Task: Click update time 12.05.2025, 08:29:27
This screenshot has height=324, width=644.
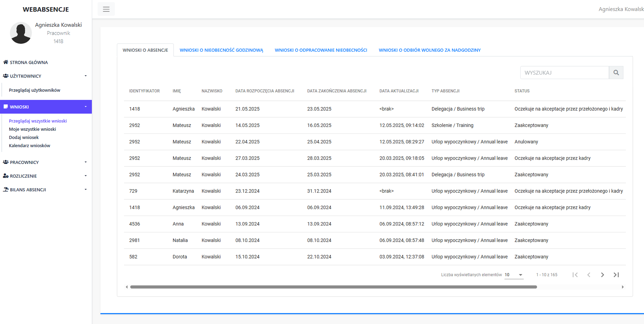Action: pyautogui.click(x=402, y=142)
